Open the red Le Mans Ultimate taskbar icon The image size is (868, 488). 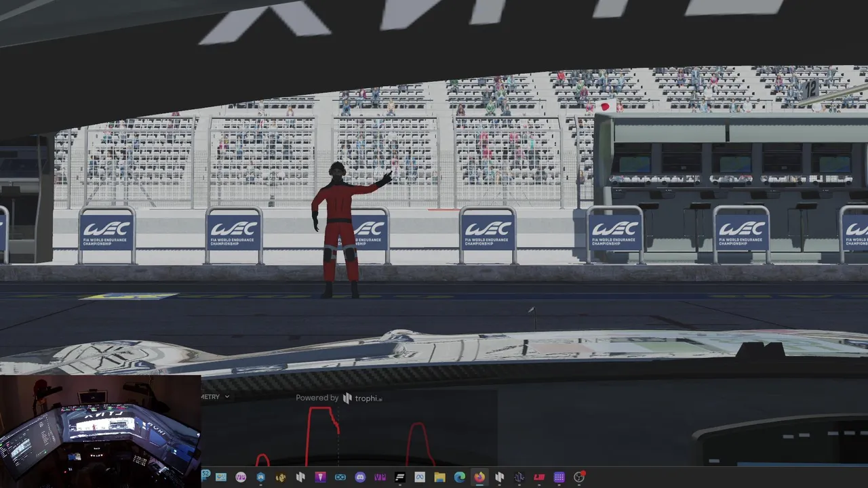tap(539, 477)
